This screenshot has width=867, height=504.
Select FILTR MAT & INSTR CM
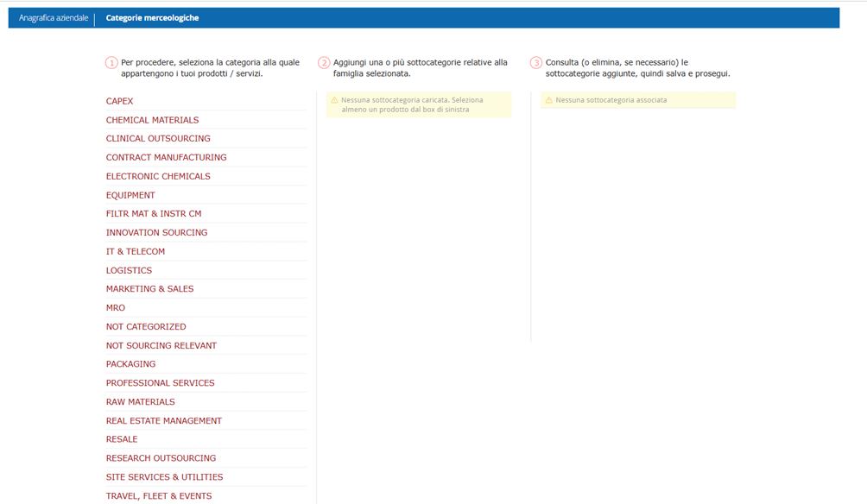click(154, 213)
